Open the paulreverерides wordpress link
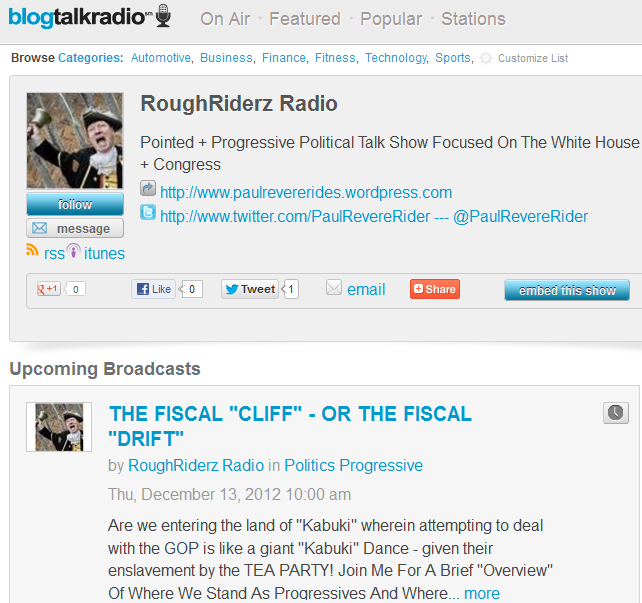Viewport: 642px width, 603px height. [306, 192]
